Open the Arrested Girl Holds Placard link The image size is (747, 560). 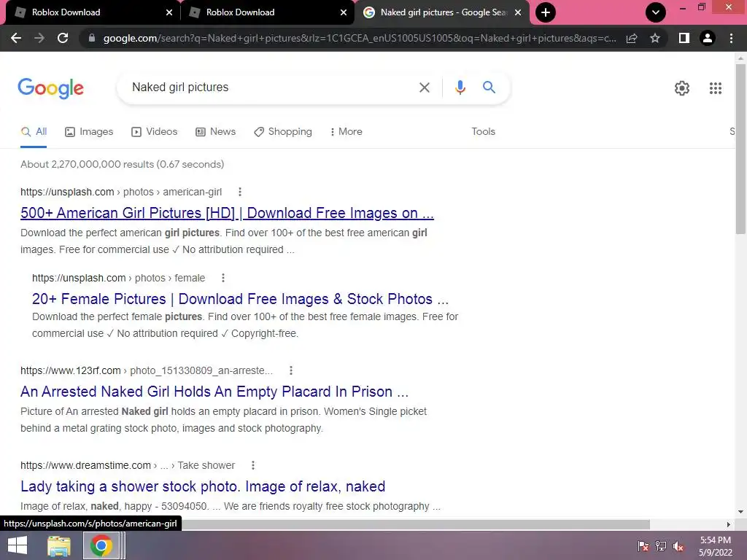click(x=214, y=392)
